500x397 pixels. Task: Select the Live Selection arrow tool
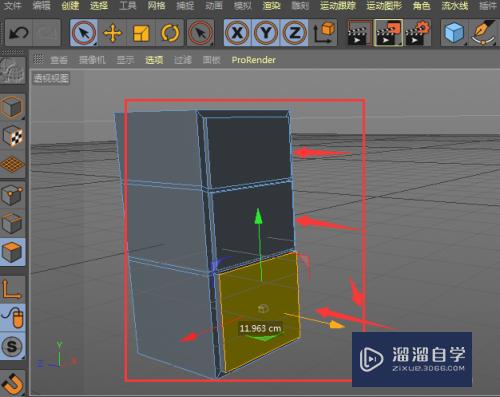coord(84,33)
